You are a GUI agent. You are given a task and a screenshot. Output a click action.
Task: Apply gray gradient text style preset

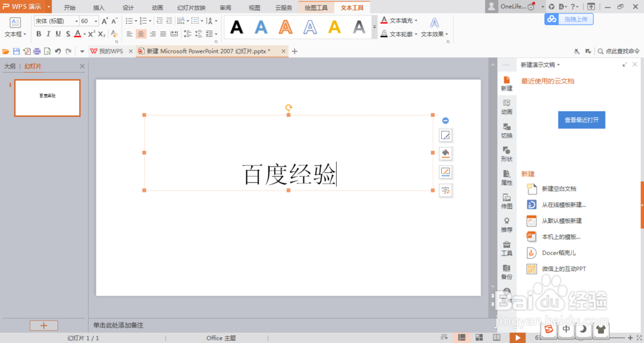359,28
